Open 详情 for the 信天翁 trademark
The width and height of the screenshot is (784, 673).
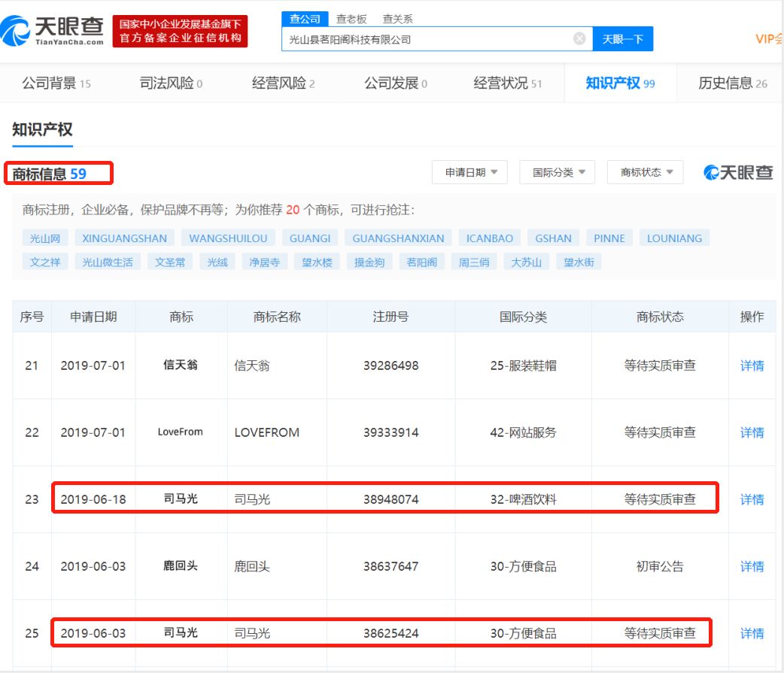pos(752,366)
